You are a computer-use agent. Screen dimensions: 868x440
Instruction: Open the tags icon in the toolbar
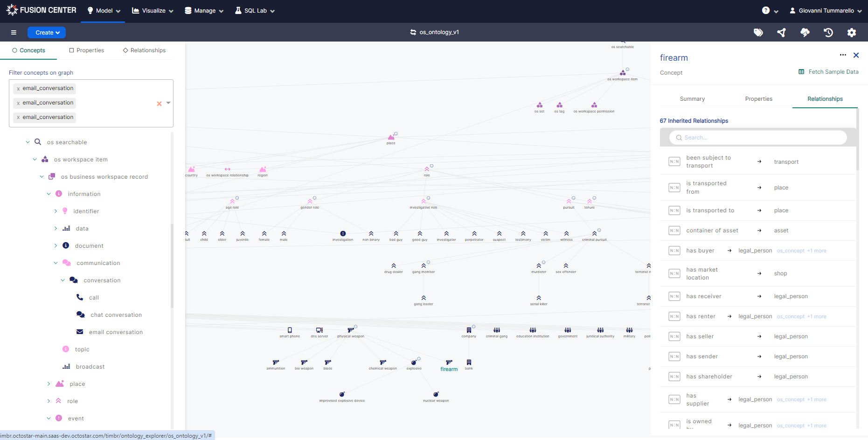coord(758,32)
